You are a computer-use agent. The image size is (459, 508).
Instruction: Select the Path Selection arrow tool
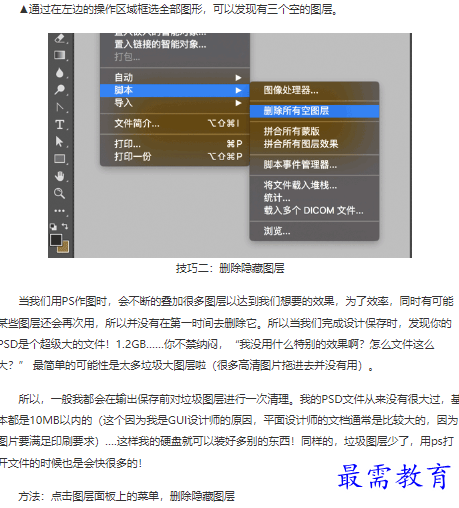60,142
